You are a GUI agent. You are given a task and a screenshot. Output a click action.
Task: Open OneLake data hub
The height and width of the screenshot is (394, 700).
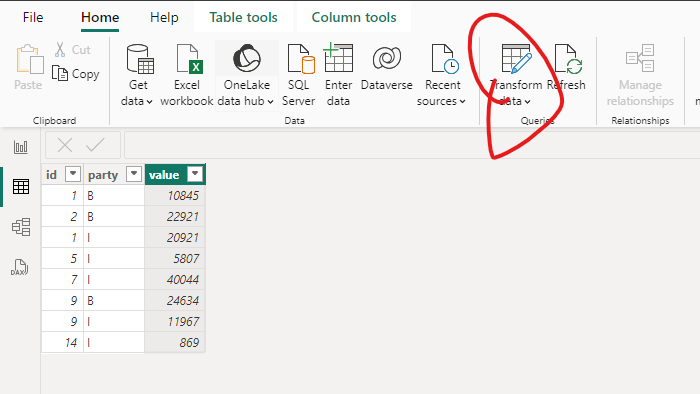(246, 75)
